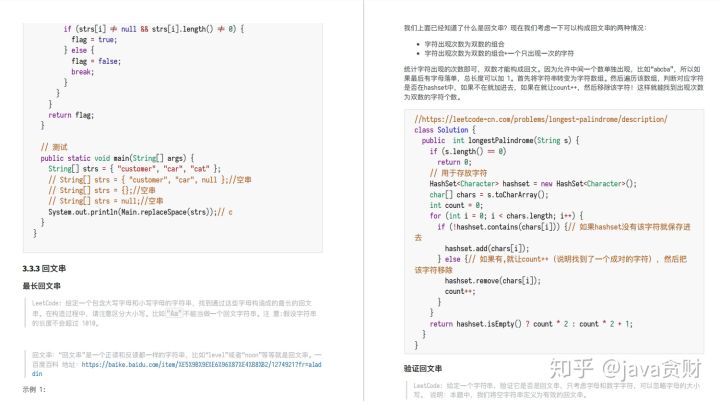Click the line "flag = true;"

(x=94, y=40)
